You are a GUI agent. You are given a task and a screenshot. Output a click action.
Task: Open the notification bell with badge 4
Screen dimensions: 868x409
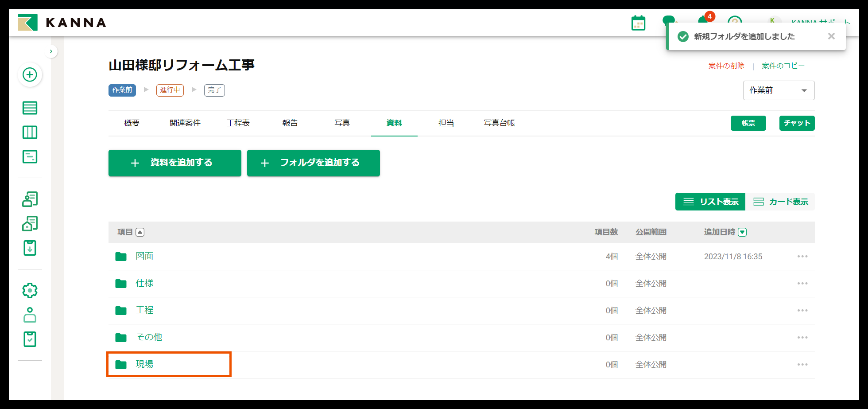click(703, 22)
